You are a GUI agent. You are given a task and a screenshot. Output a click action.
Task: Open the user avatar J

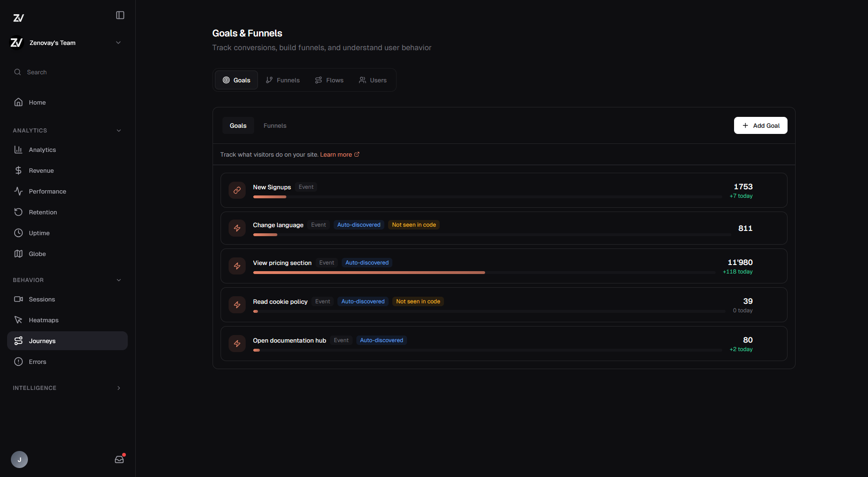coord(19,459)
